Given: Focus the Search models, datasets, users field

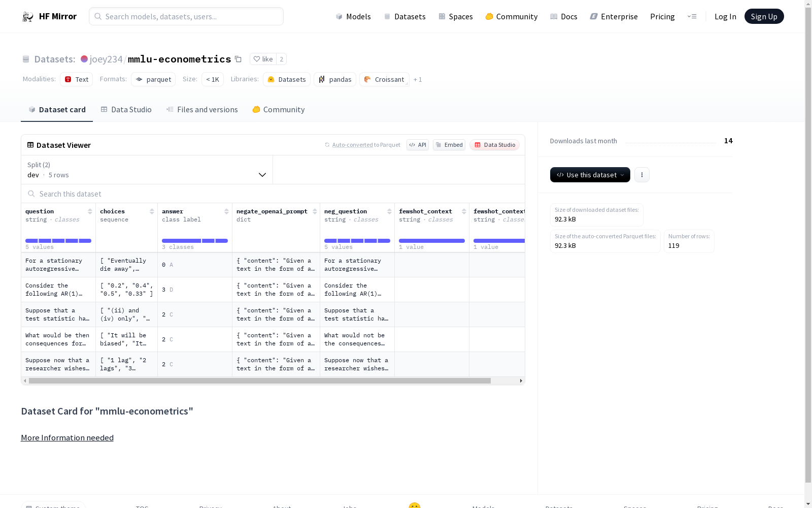Looking at the screenshot, I should (186, 16).
